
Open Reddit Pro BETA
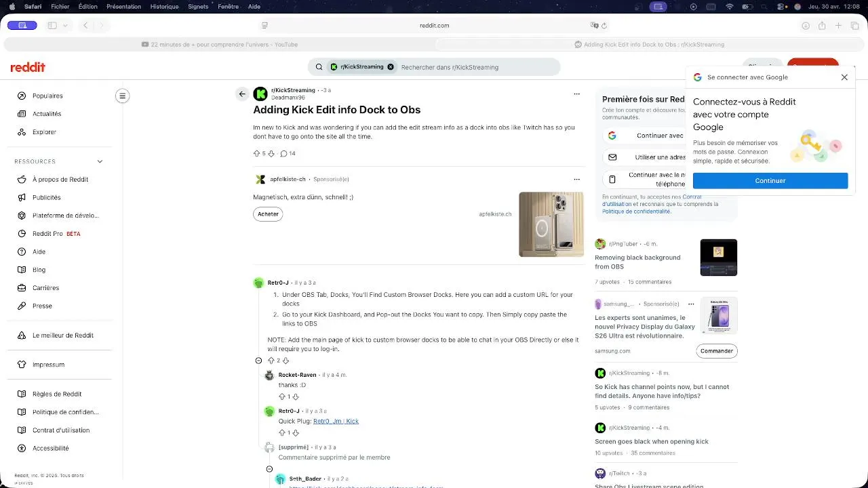click(x=56, y=234)
